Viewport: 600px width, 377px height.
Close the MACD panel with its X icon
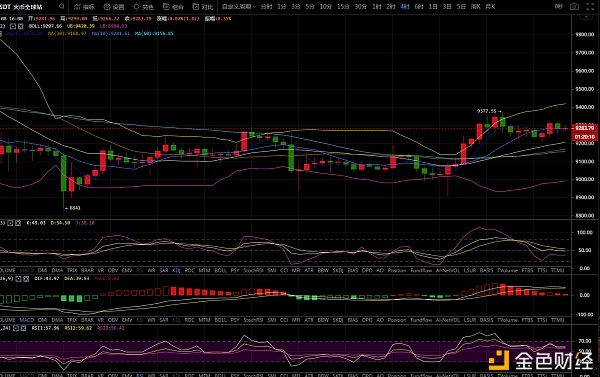click(26, 279)
